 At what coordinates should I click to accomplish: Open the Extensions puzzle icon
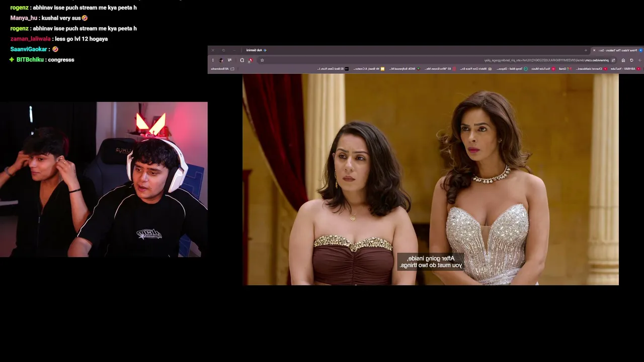click(x=242, y=60)
